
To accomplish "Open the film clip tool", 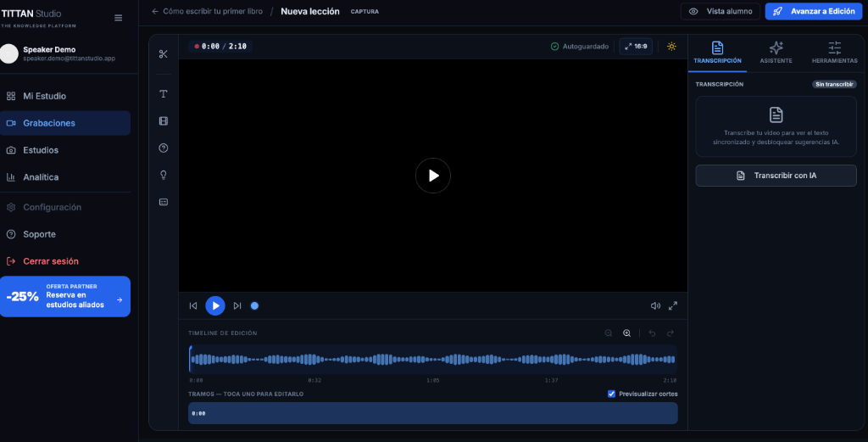I will (164, 120).
